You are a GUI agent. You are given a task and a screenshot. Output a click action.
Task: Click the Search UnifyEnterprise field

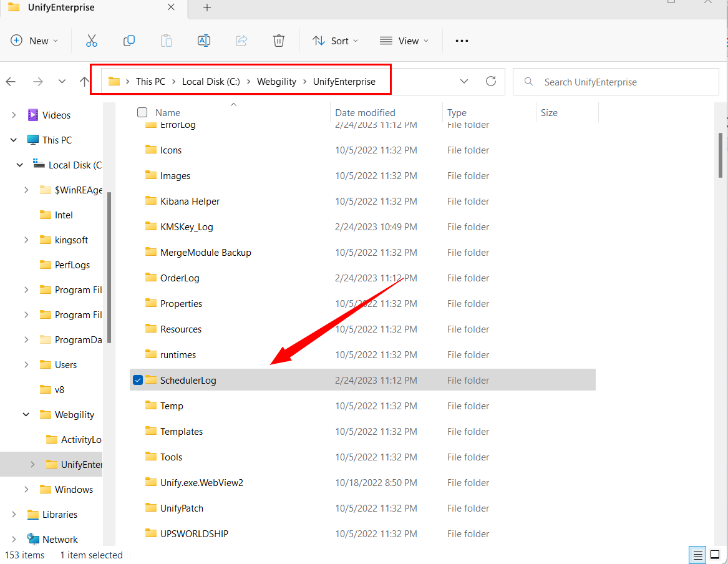[x=616, y=82]
